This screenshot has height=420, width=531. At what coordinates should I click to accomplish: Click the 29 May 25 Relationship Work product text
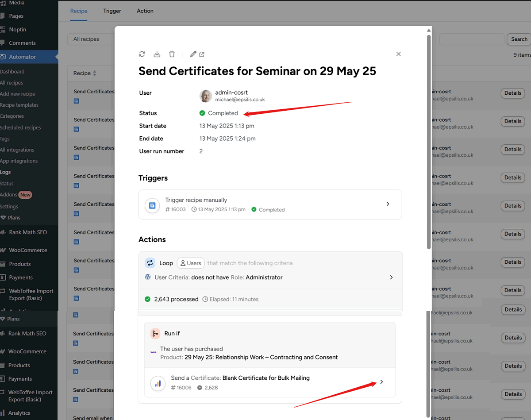pyautogui.click(x=261, y=357)
